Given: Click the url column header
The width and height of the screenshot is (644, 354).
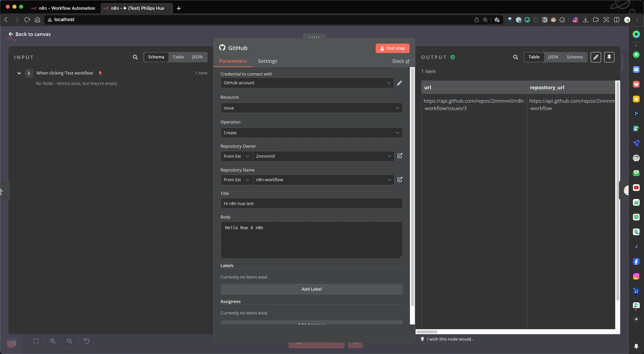Looking at the screenshot, I should click(x=474, y=87).
